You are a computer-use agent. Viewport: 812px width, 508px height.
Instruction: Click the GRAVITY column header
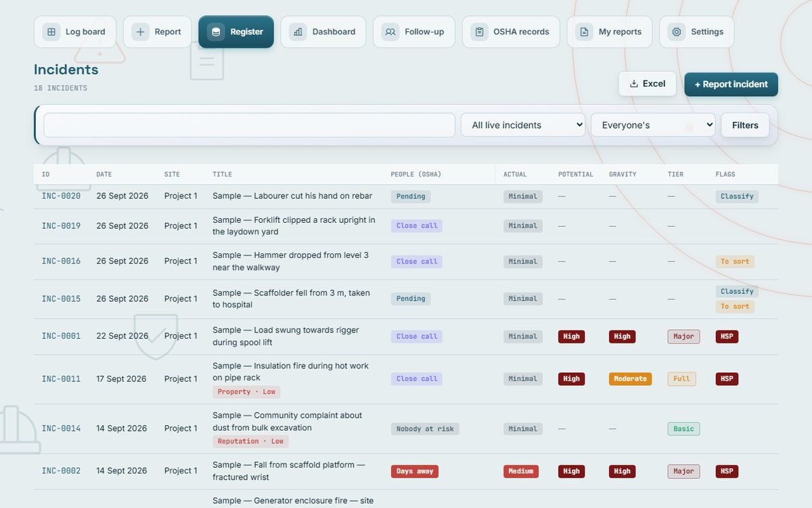point(623,175)
